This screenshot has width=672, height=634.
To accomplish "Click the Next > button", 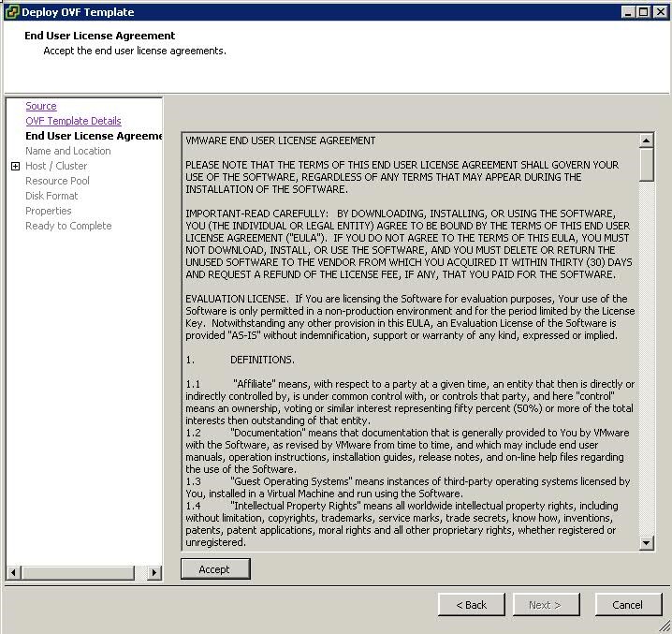I will (x=546, y=605).
